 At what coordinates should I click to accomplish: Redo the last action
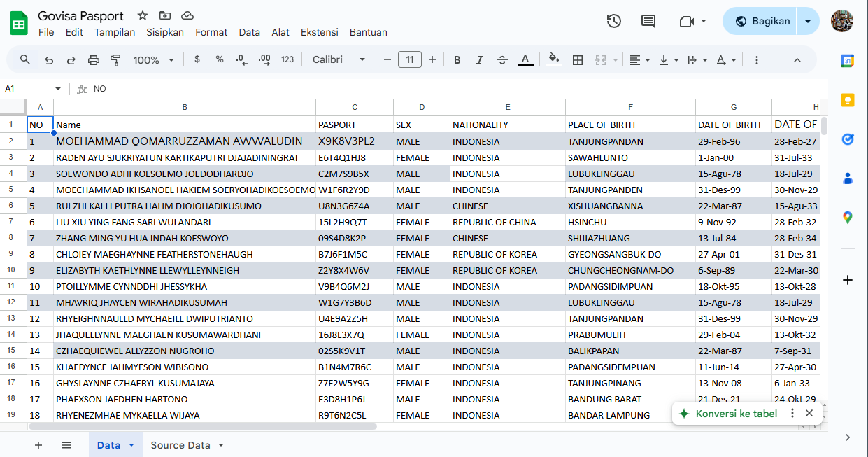71,60
